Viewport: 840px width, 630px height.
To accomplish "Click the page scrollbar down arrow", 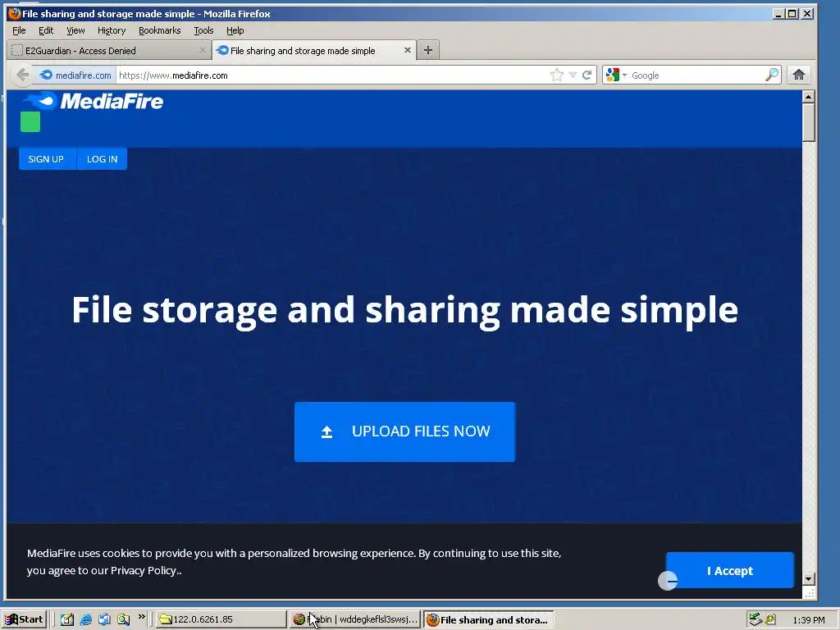I will 809,578.
